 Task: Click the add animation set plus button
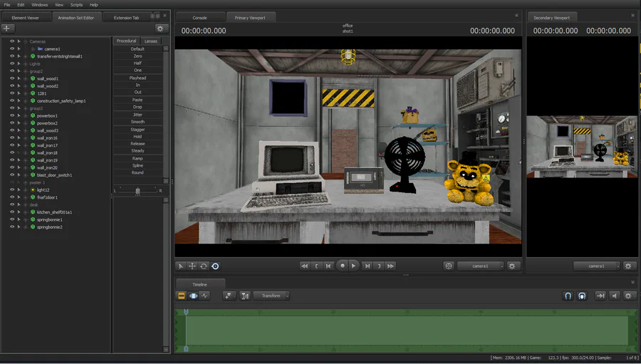coord(7,28)
